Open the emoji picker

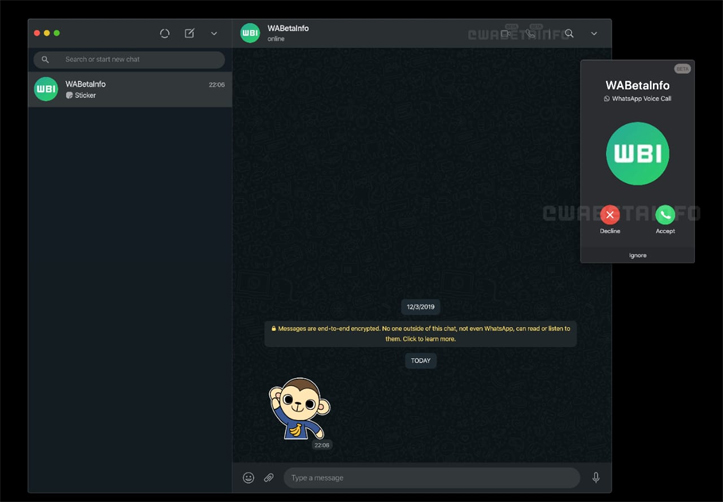[249, 478]
